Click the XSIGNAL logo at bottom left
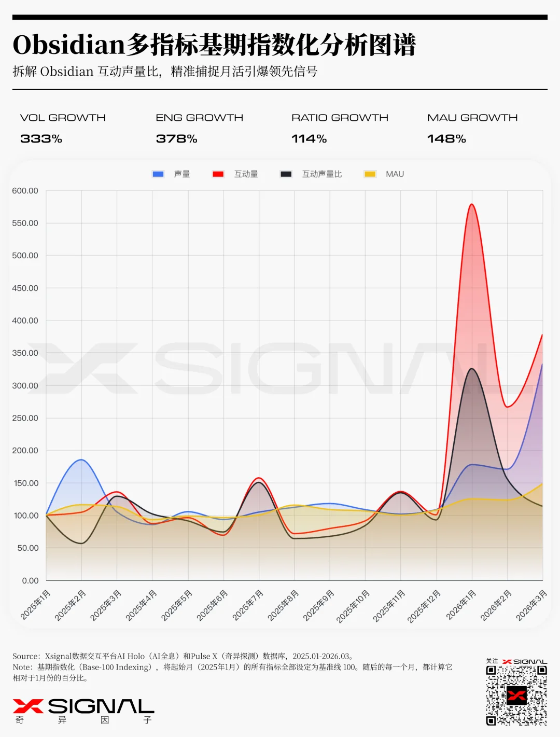Viewport: 560px width, 737px height. pyautogui.click(x=83, y=706)
